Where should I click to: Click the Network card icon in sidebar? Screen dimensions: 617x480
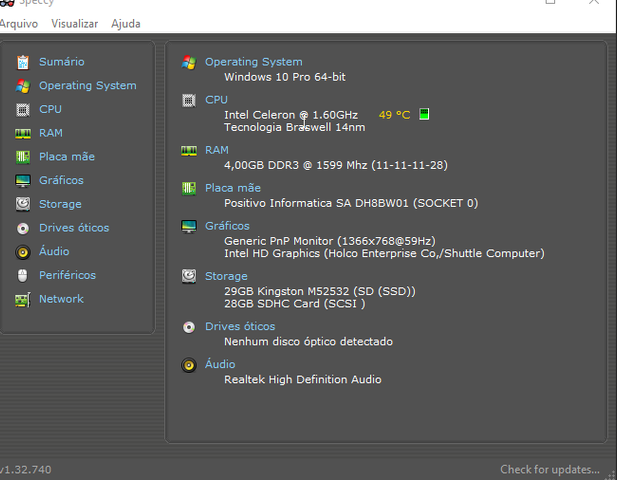click(23, 300)
